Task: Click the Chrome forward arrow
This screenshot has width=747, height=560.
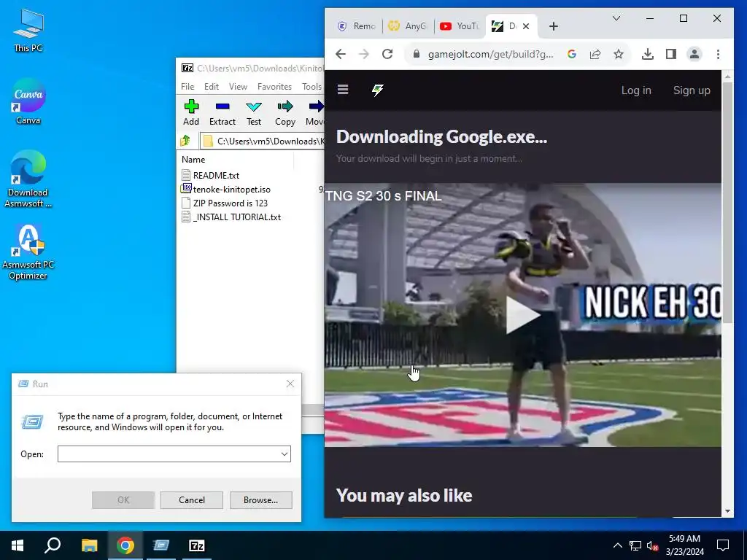Action: click(x=364, y=54)
